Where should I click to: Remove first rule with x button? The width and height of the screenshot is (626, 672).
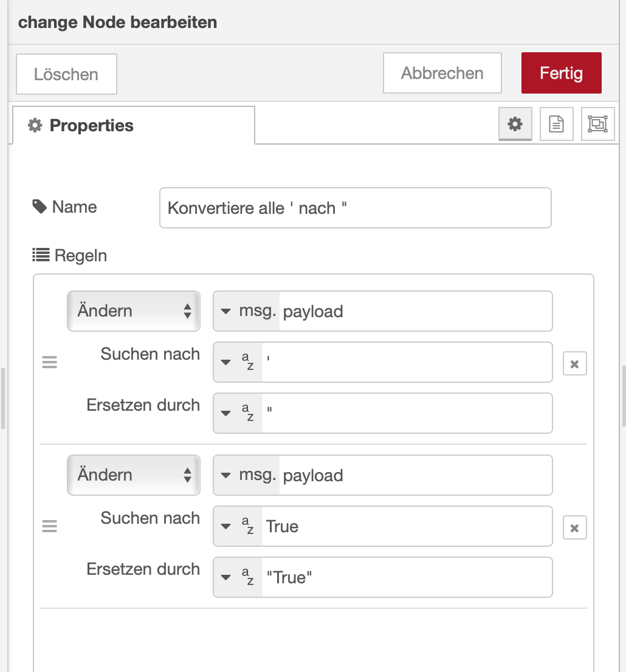click(574, 363)
